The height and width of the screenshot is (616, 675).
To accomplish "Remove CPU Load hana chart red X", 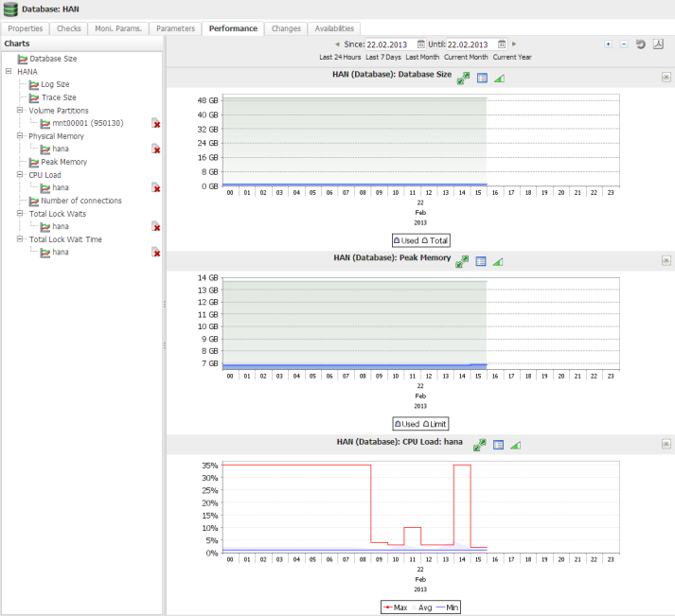I will point(156,188).
